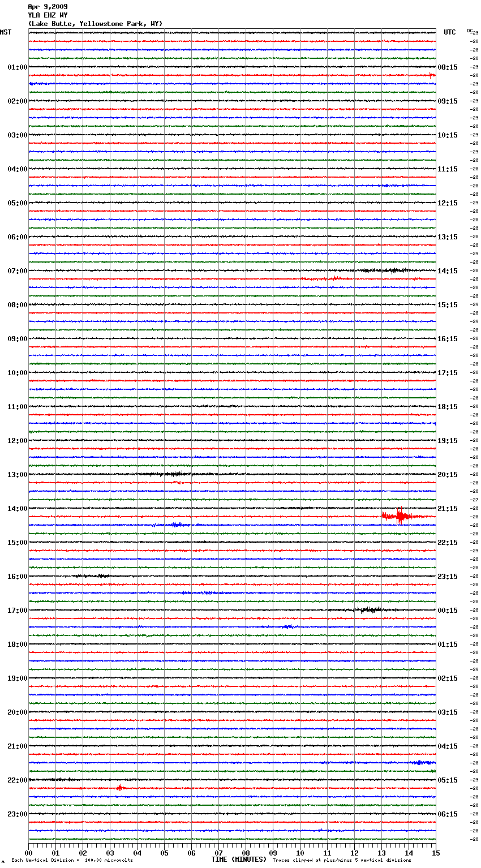
Task: Select the 00:15 UTC time label
Action: click(448, 611)
